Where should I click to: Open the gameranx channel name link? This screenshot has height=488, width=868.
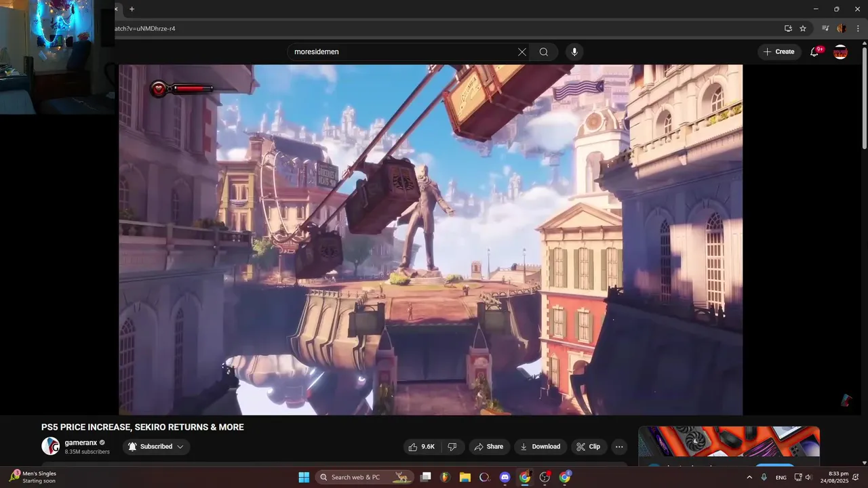[81, 443]
